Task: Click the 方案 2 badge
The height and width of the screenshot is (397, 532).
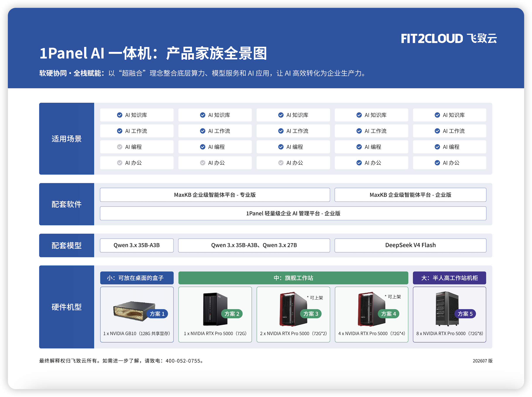Action: (232, 314)
